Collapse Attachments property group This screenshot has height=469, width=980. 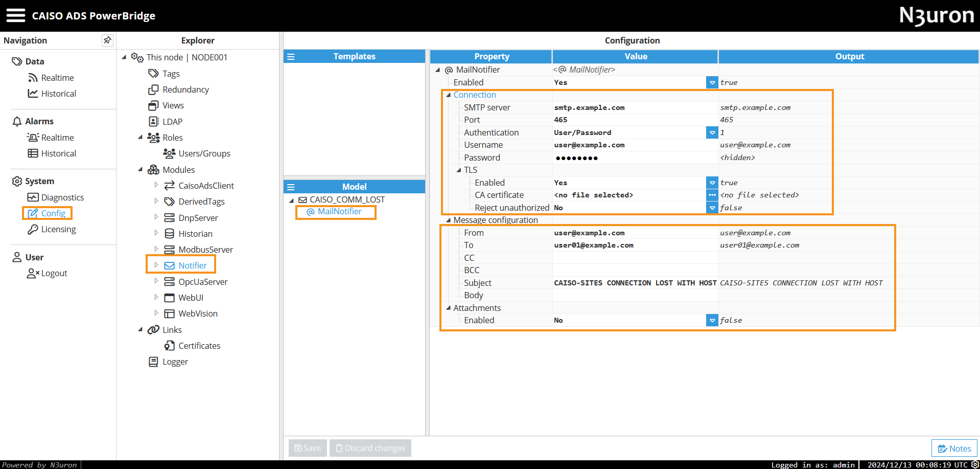(x=448, y=308)
